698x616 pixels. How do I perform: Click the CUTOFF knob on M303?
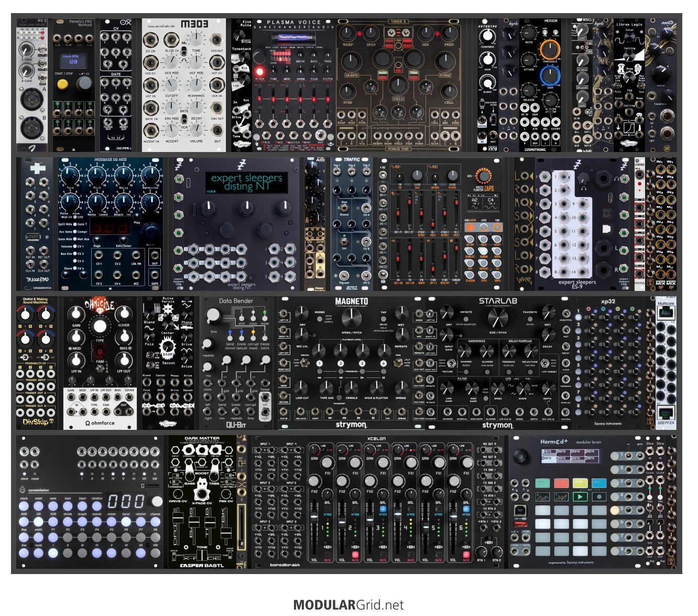point(172,84)
